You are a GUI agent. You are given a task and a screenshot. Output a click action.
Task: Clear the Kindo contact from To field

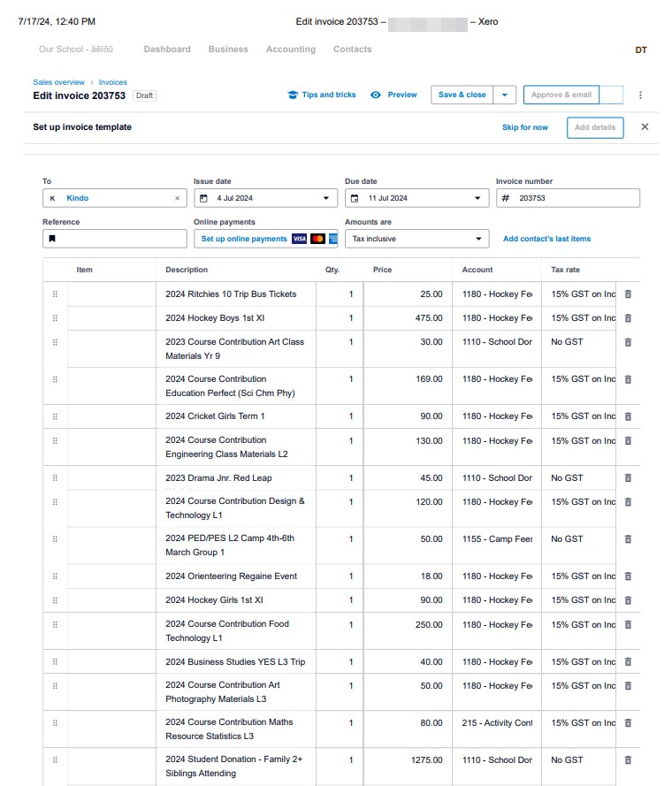click(x=177, y=199)
